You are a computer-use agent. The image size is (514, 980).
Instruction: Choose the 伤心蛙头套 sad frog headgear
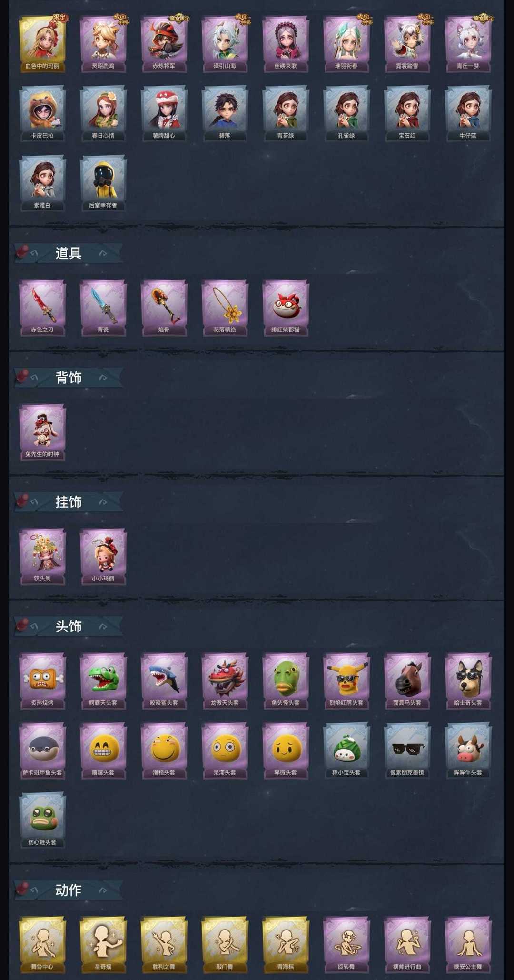pos(42,820)
